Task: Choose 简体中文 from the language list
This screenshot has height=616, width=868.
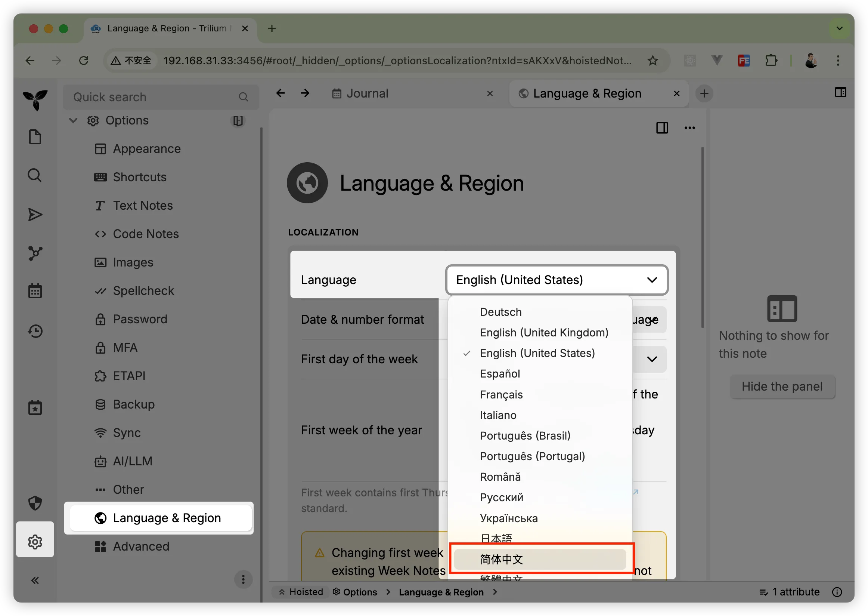Action: point(540,559)
